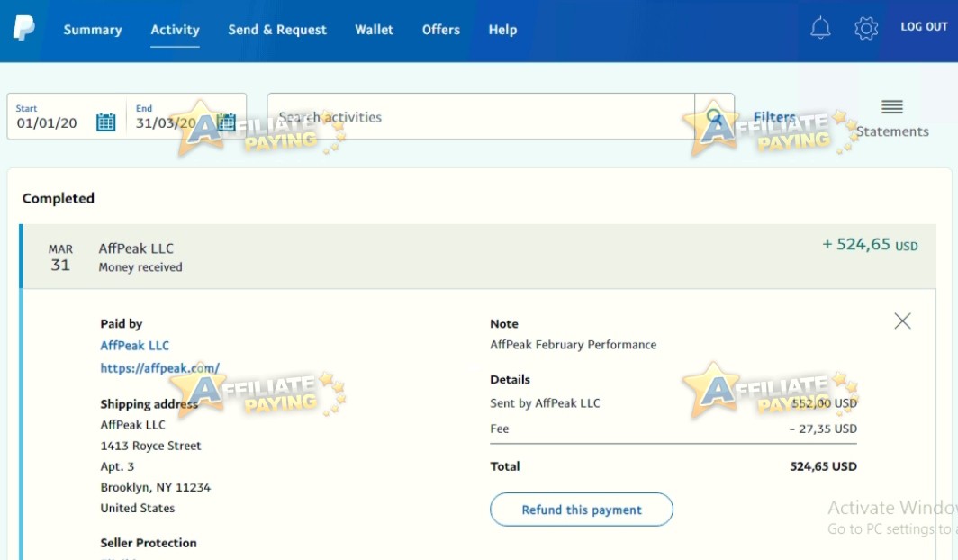Switch to the Wallet tab
Image resolution: width=958 pixels, height=560 pixels.
pos(374,30)
